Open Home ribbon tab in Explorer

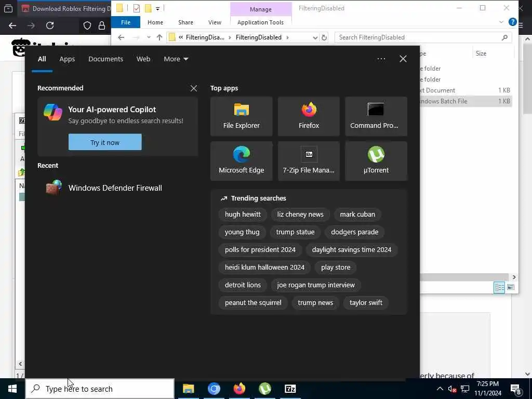click(x=155, y=22)
